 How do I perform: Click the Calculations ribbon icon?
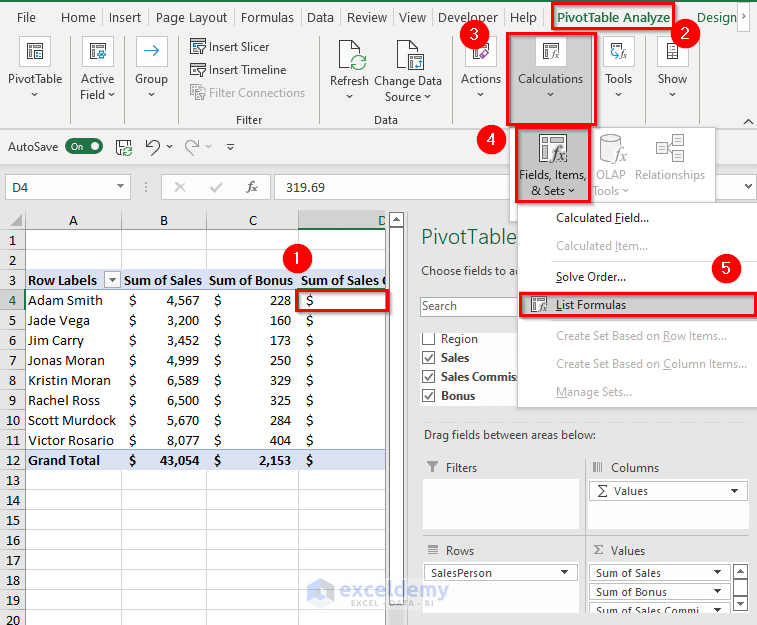[550, 52]
